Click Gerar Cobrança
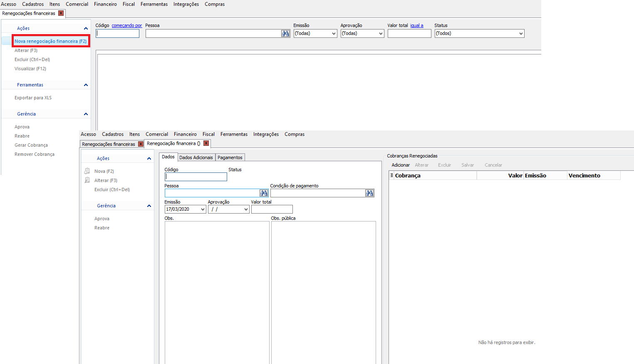 (31, 145)
